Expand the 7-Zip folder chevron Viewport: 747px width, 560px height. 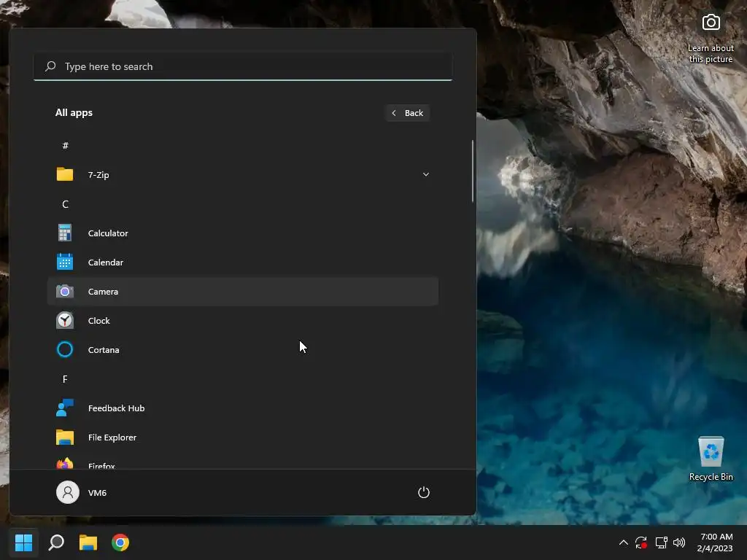point(426,174)
